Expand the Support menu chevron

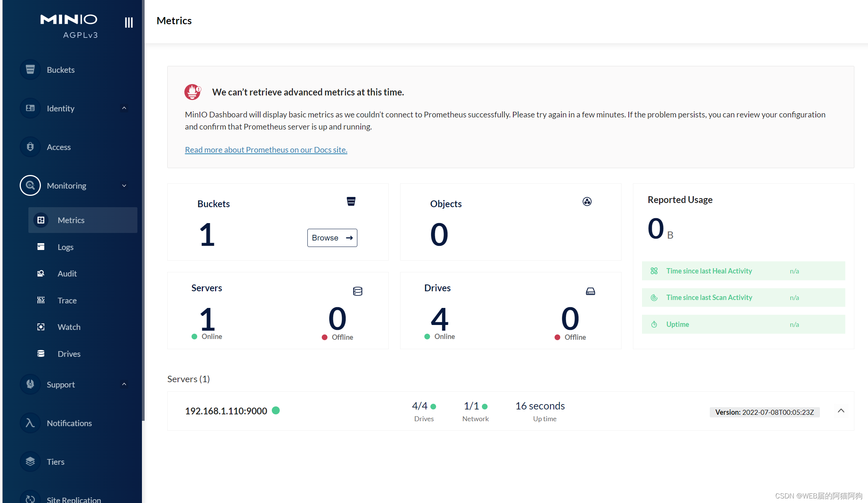tap(124, 384)
